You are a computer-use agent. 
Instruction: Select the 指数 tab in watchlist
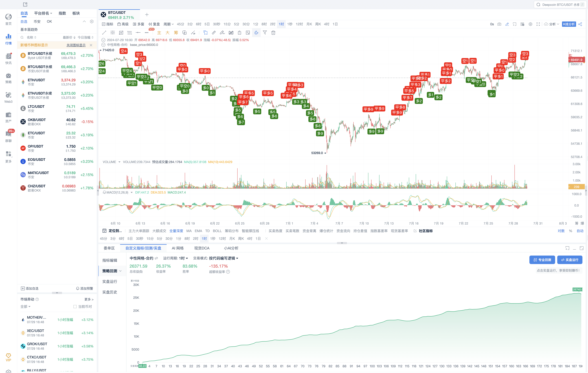[62, 13]
